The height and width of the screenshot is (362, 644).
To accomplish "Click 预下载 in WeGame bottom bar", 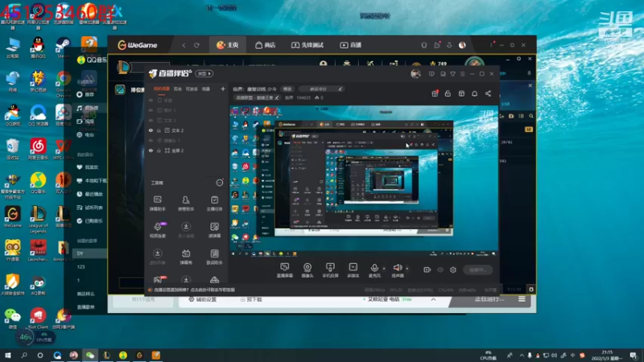I will (x=251, y=299).
